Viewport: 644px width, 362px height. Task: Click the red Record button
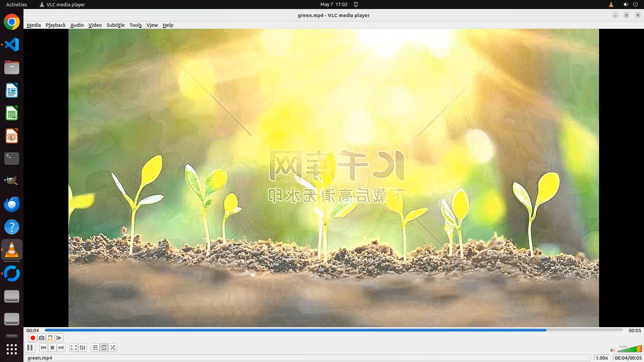pos(33,338)
